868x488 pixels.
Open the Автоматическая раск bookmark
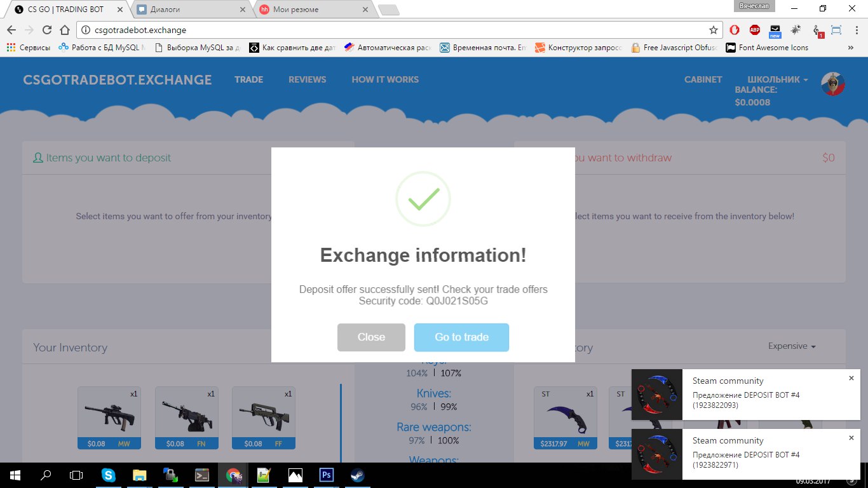388,48
